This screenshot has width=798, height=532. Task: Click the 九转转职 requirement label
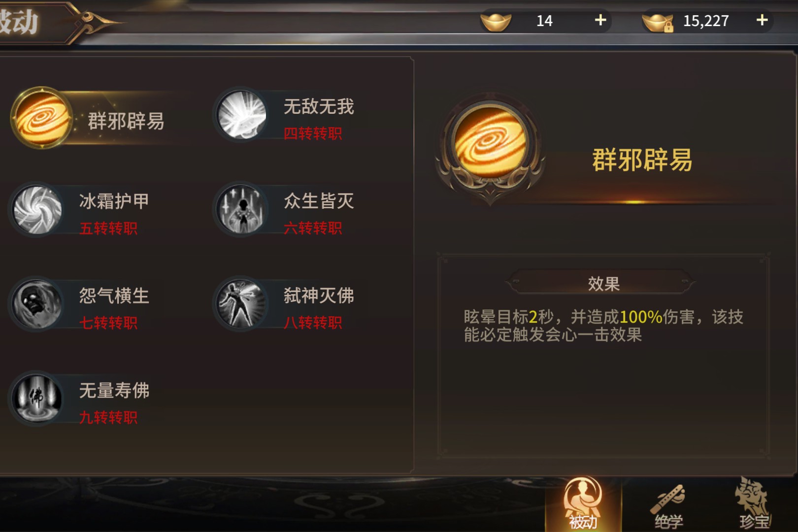(x=108, y=418)
